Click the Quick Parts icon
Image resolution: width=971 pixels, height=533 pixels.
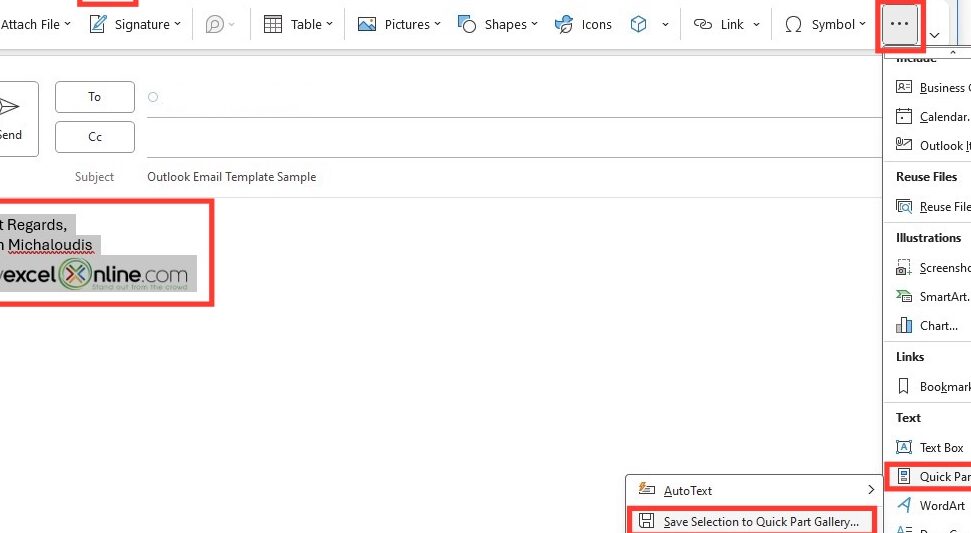(904, 476)
